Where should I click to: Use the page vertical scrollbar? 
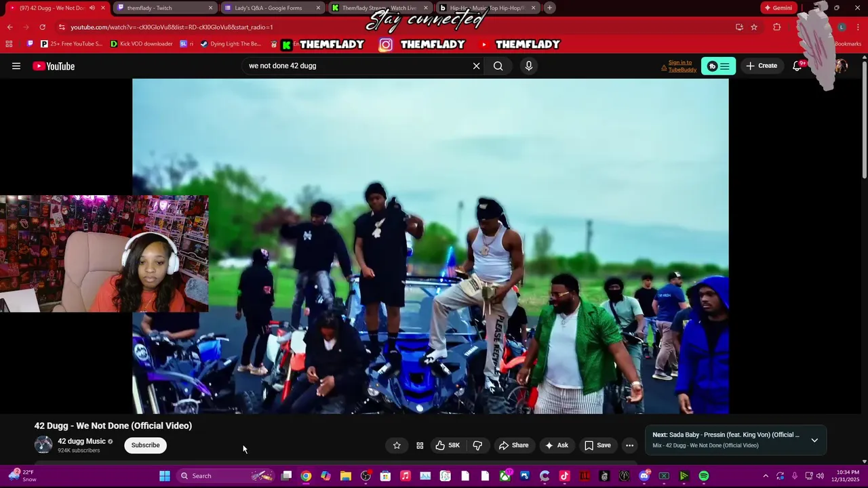pos(864,119)
